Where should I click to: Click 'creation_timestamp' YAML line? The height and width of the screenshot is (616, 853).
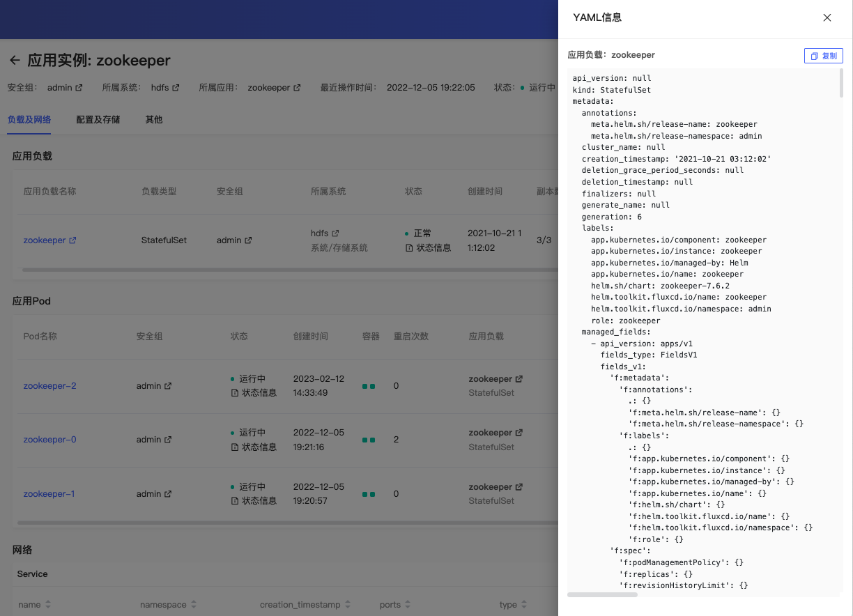677,159
